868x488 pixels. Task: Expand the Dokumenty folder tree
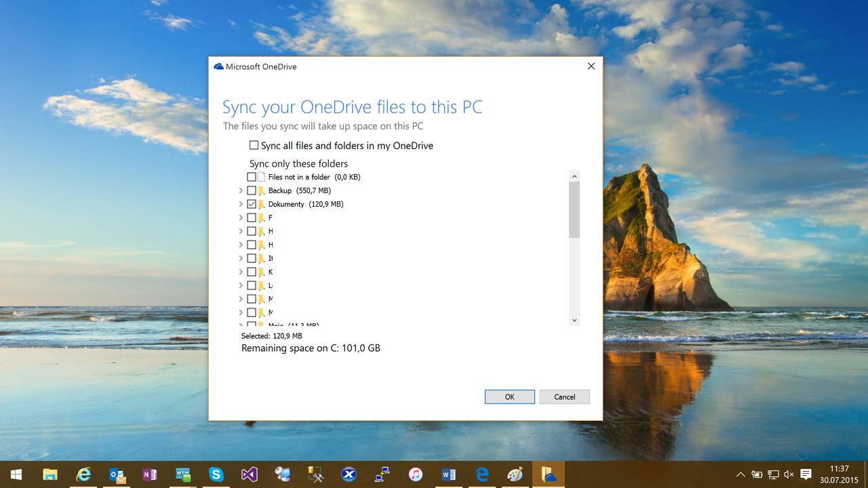pyautogui.click(x=241, y=204)
